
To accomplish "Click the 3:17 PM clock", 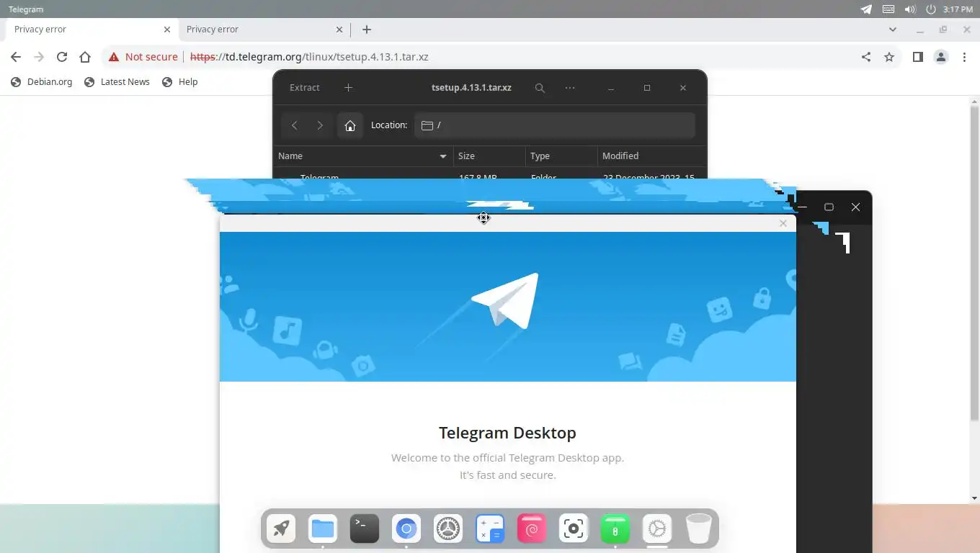I will (958, 9).
